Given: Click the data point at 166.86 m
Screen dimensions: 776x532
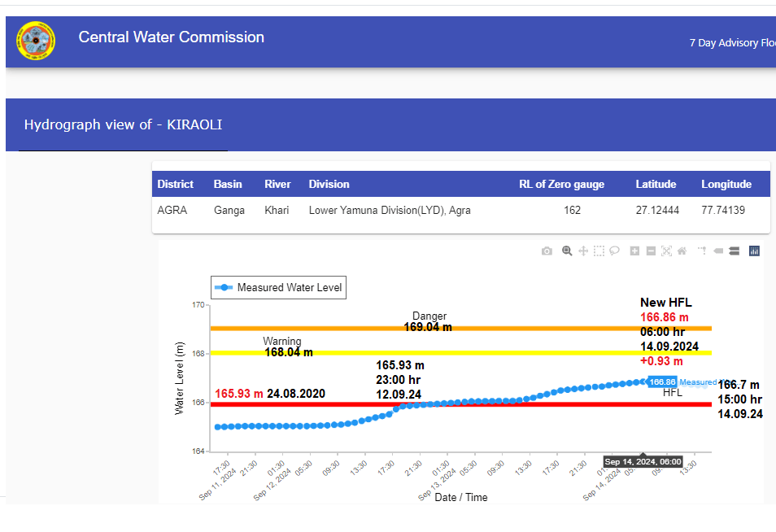Looking at the screenshot, I should point(643,382).
